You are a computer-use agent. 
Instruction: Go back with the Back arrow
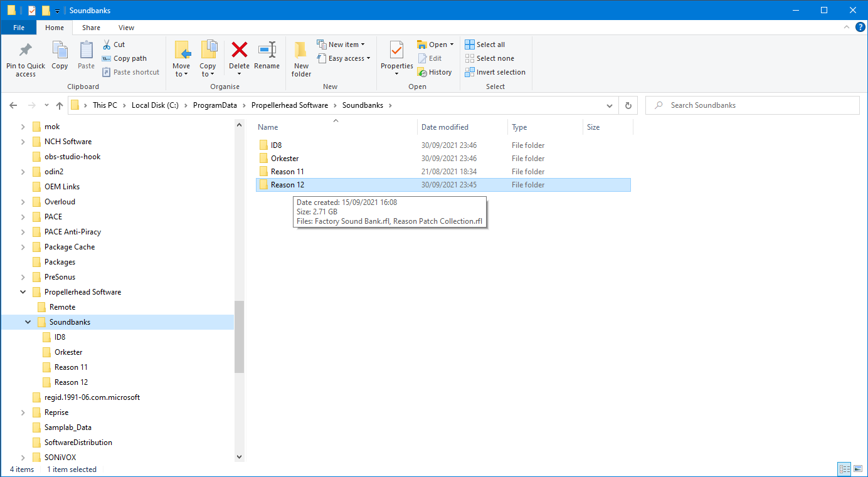14,105
